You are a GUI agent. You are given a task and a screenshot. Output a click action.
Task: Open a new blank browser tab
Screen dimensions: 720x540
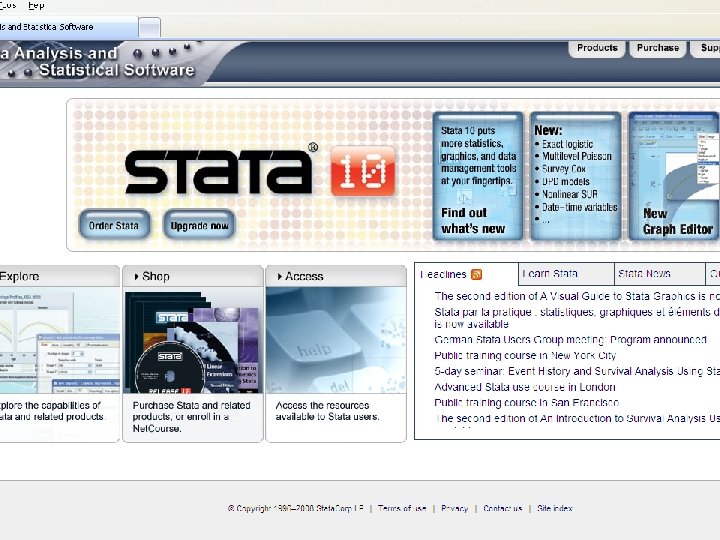coord(150,28)
